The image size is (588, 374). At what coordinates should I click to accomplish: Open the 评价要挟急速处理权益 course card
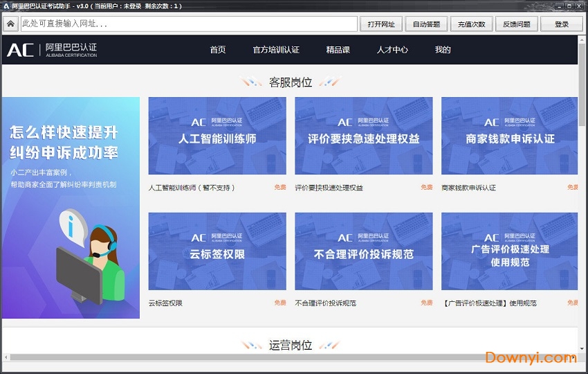(364, 136)
